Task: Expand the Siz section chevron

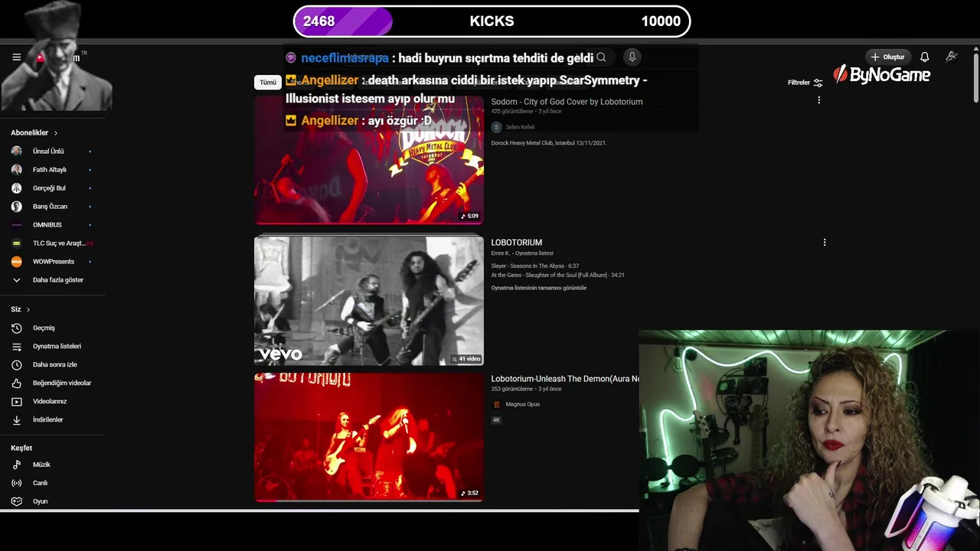Action: click(x=28, y=310)
